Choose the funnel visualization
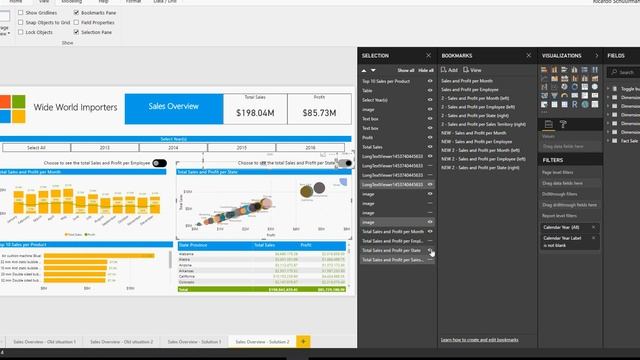Viewport: 640px width, 360px height. (554, 96)
